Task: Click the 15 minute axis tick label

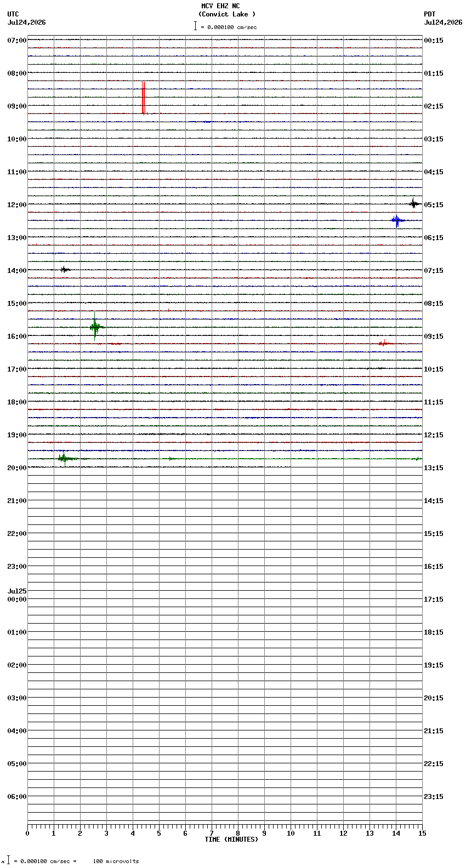Action: (x=422, y=833)
